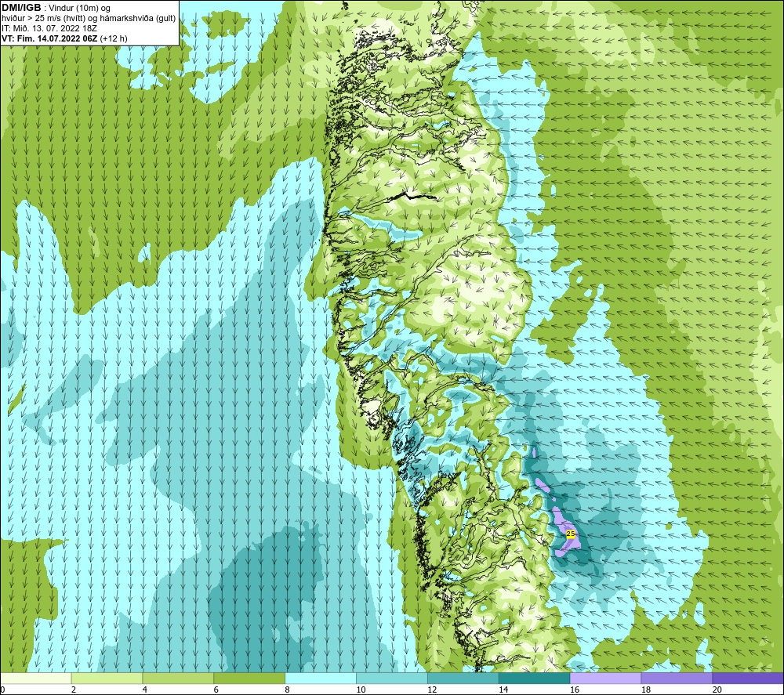
Task: Select the above 20 m/s dark purple swatch
Action: pos(748,678)
